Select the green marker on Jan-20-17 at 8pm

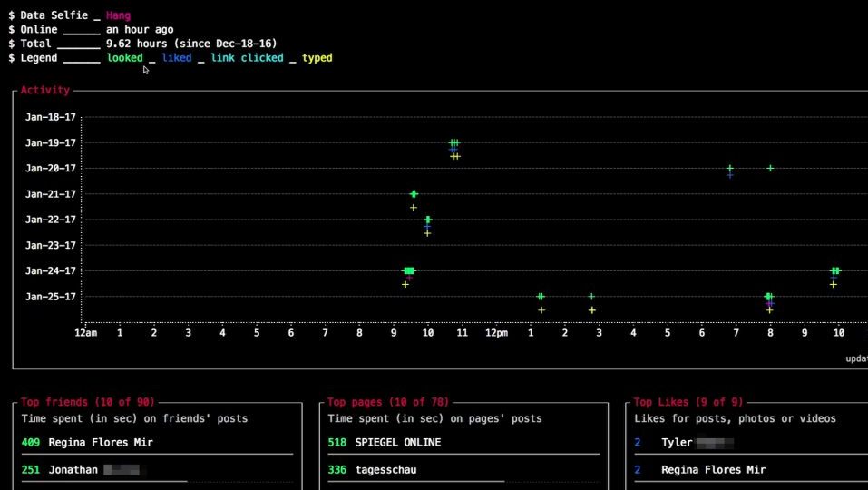(770, 168)
